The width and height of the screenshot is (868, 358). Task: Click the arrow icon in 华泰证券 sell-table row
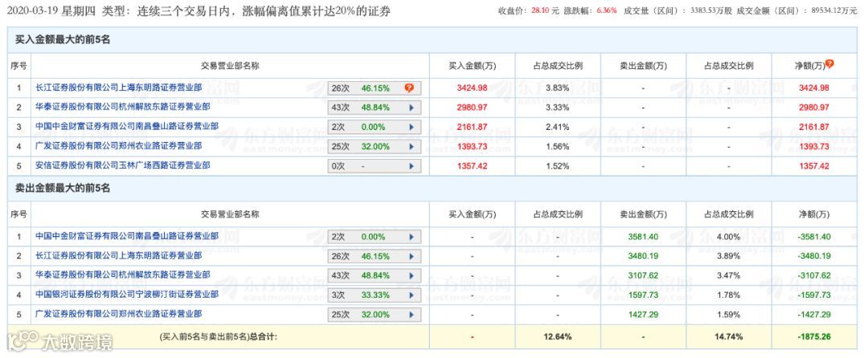coord(411,275)
